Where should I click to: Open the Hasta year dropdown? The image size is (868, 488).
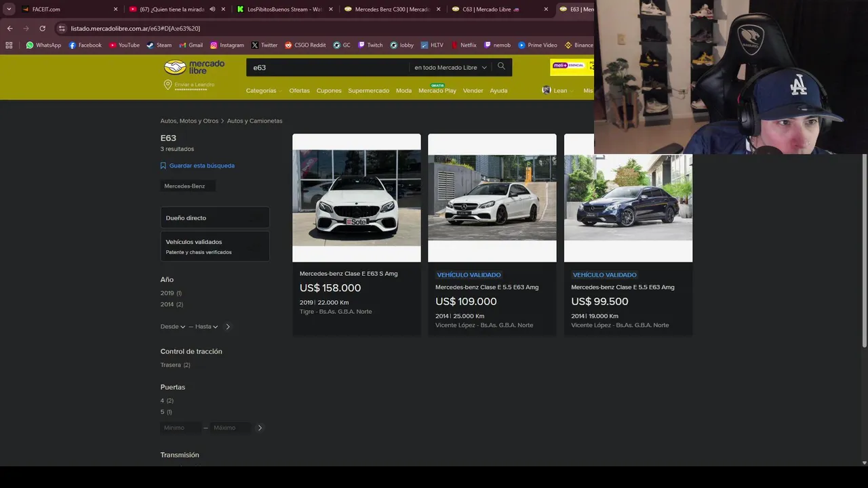(206, 327)
